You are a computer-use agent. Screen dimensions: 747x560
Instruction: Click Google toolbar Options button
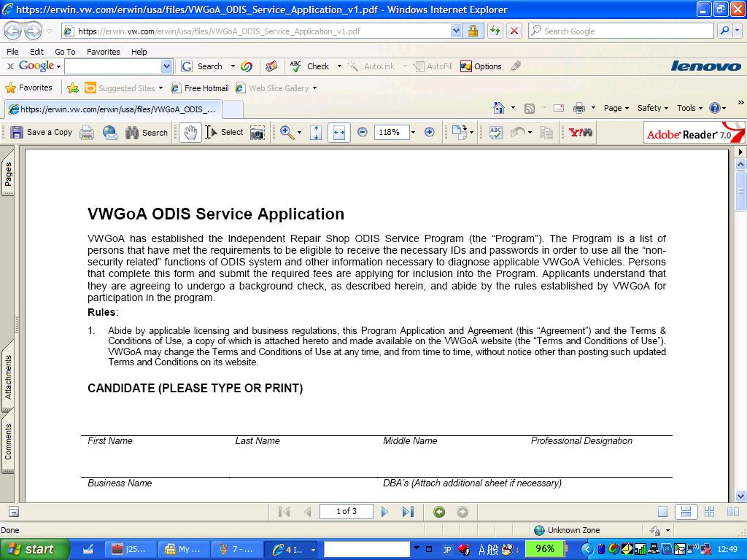481,66
